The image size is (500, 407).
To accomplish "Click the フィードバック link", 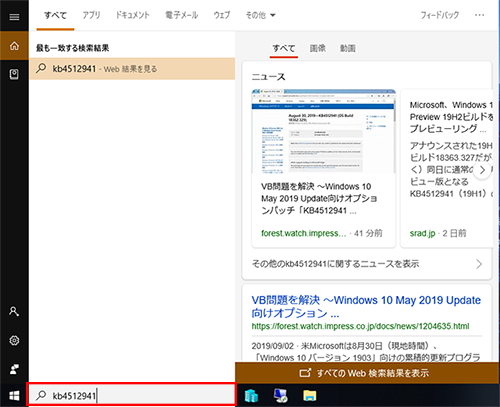I will click(x=440, y=15).
